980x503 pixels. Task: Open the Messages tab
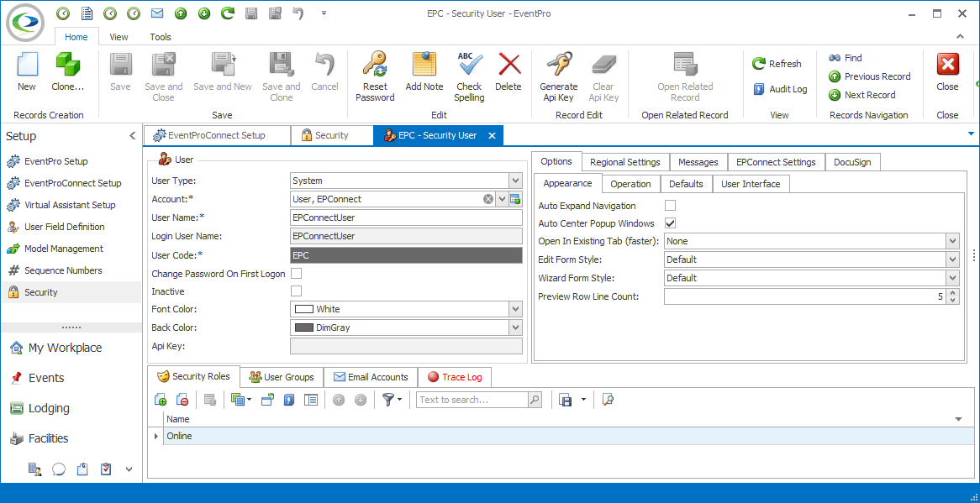(698, 162)
